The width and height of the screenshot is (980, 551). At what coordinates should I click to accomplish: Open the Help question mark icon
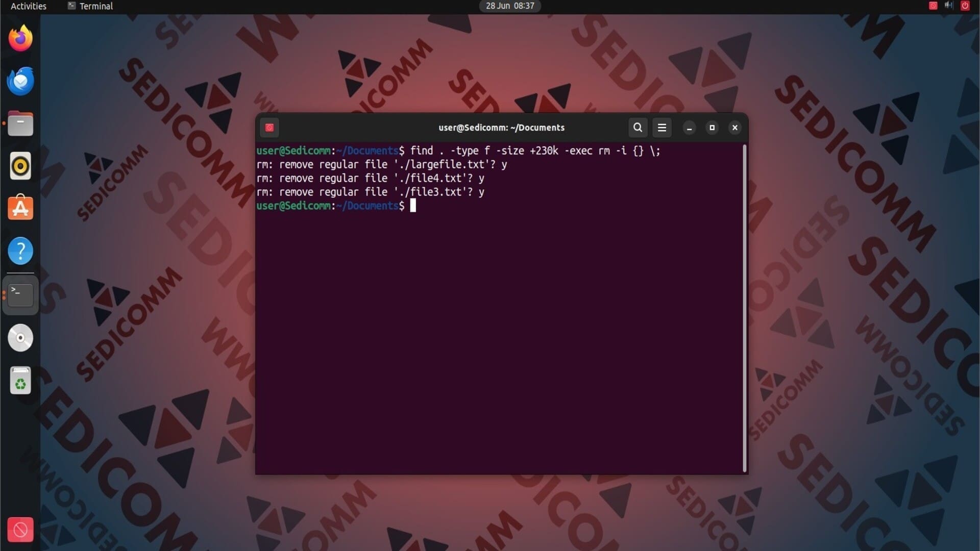click(20, 251)
